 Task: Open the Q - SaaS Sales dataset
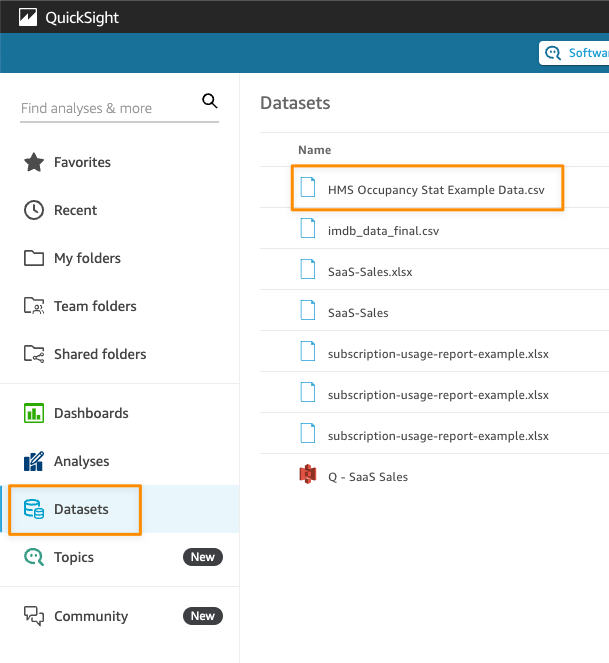[368, 477]
